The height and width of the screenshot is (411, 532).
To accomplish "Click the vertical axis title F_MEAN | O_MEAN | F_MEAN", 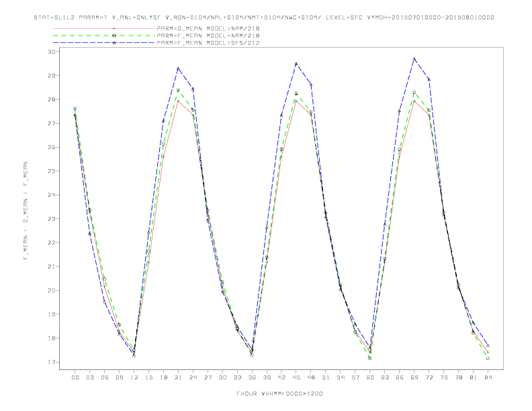I will pyautogui.click(x=26, y=211).
